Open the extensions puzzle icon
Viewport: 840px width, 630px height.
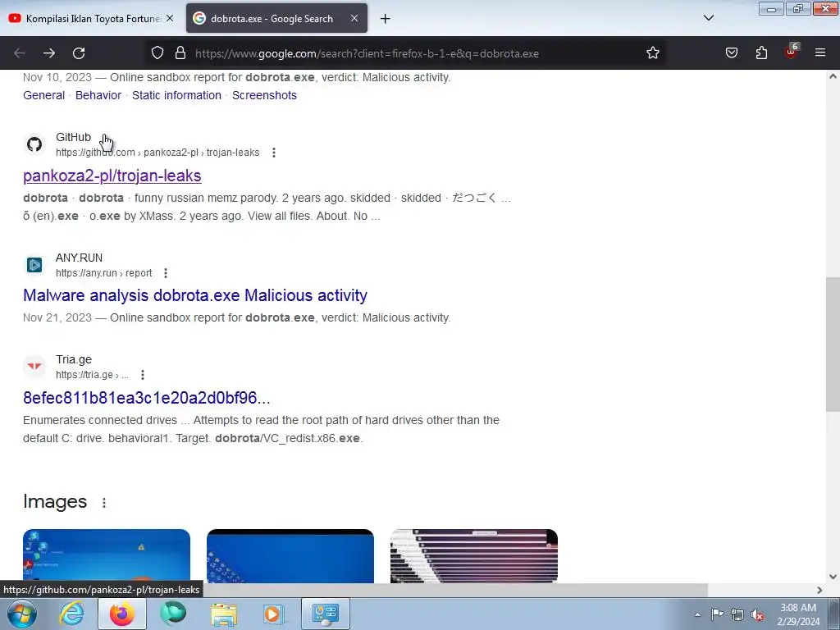pyautogui.click(x=761, y=53)
